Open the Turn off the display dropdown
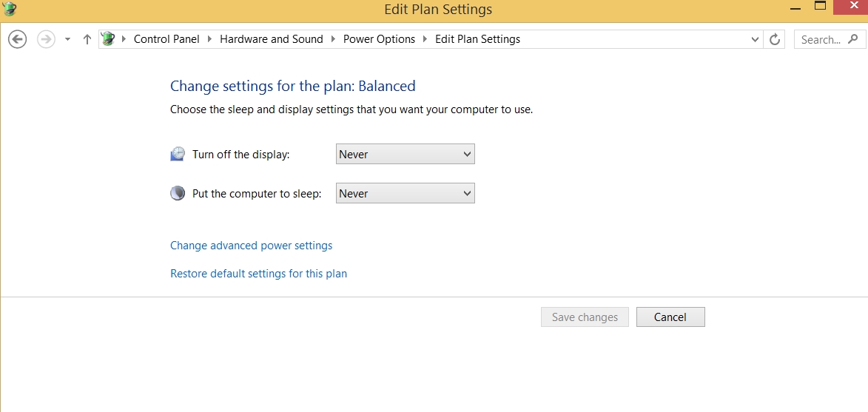The height and width of the screenshot is (412, 868). pyautogui.click(x=405, y=154)
